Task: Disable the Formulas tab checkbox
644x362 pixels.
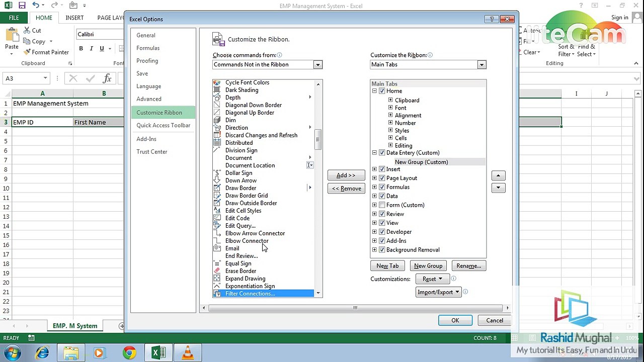Action: [382, 187]
